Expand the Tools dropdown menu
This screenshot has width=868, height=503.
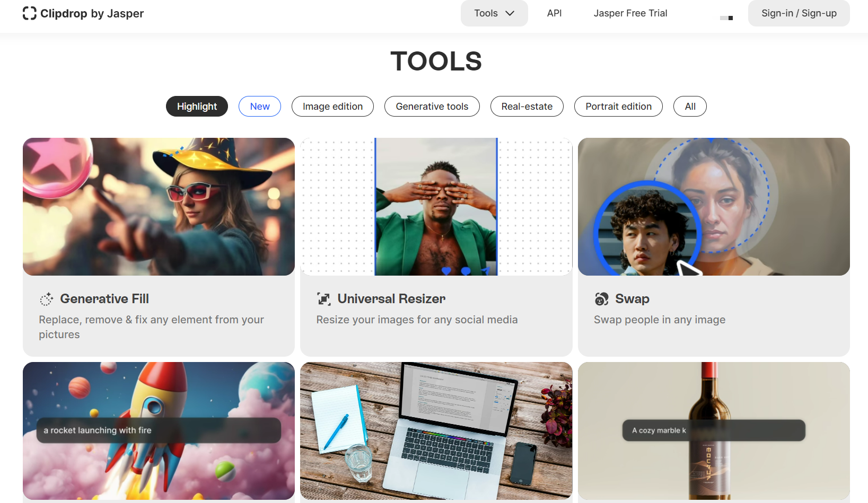(x=494, y=13)
